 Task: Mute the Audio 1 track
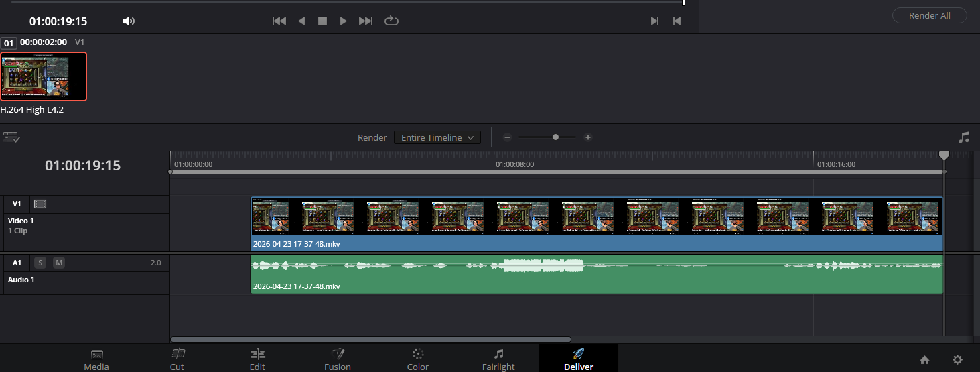tap(59, 263)
